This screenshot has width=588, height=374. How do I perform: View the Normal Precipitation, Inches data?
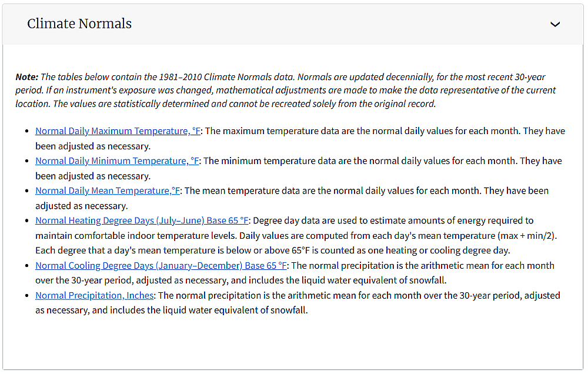point(94,295)
